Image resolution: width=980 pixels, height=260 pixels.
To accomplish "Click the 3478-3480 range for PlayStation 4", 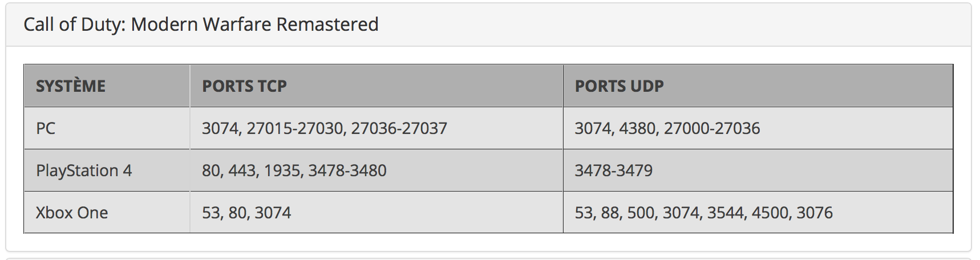I will (347, 170).
